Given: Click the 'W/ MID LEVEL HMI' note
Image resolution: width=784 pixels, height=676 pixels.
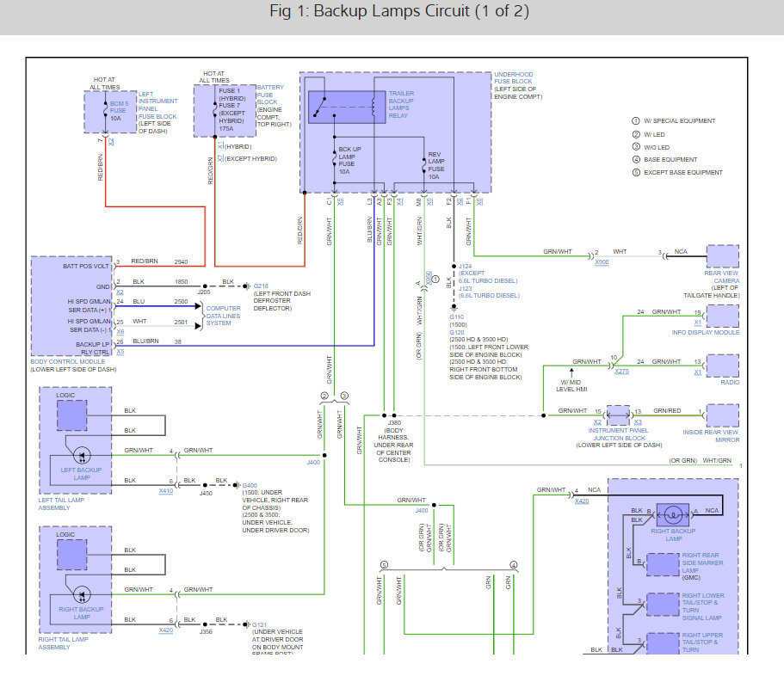Looking at the screenshot, I should click(571, 385).
